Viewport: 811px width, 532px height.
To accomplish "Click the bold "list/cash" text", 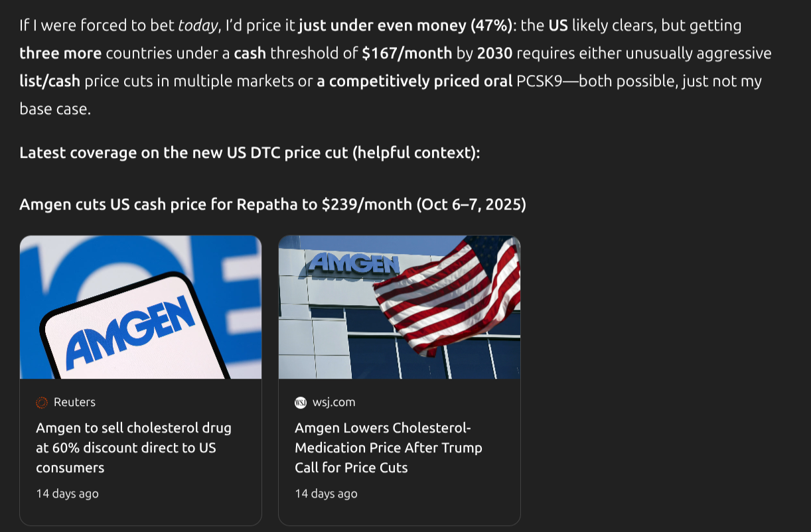I will [x=50, y=81].
